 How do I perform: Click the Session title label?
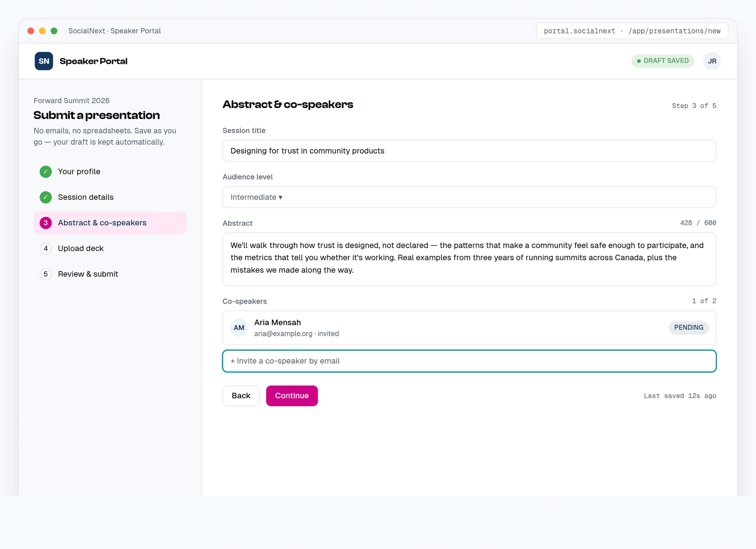point(244,131)
